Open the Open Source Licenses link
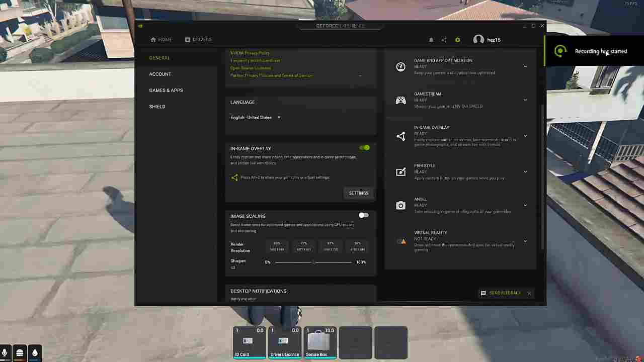The height and width of the screenshot is (362, 644). (x=251, y=68)
